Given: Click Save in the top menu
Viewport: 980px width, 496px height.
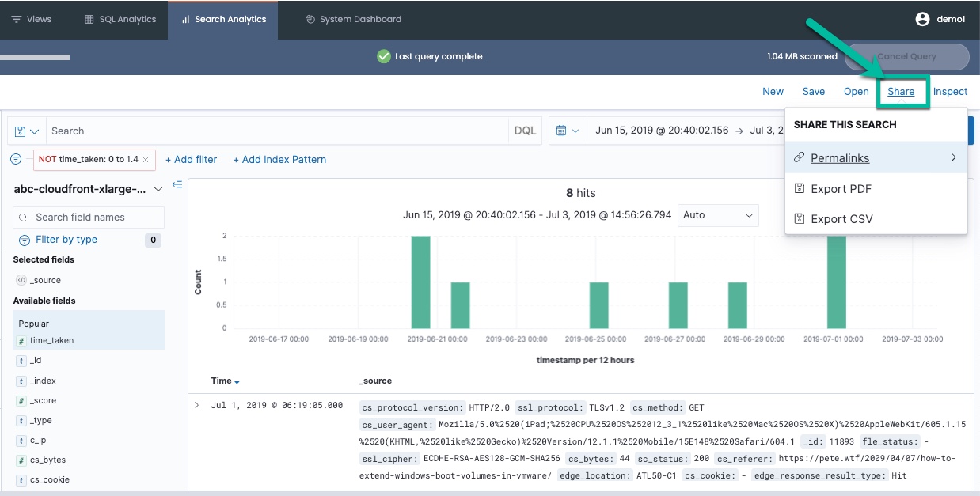Looking at the screenshot, I should (813, 92).
